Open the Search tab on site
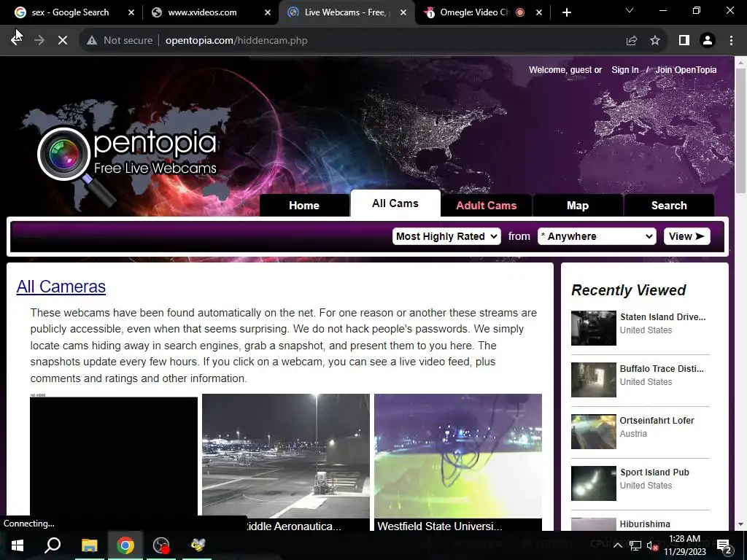This screenshot has width=747, height=560. pos(669,205)
